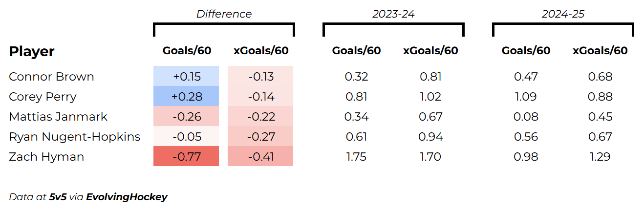Click Zach Hyman's dark red -0.77 cell
This screenshot has height=210, width=644.
186,157
